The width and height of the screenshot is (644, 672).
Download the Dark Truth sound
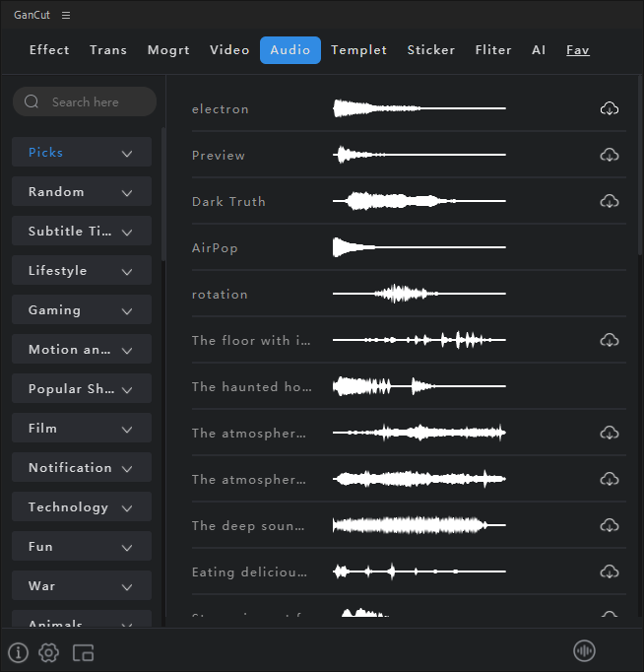click(x=610, y=201)
